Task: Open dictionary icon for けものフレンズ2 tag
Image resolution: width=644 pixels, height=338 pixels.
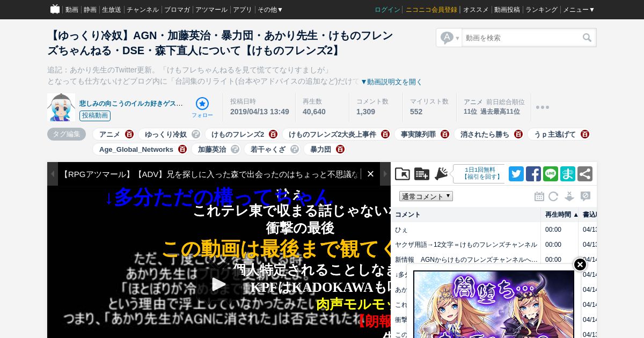Action: click(273, 134)
